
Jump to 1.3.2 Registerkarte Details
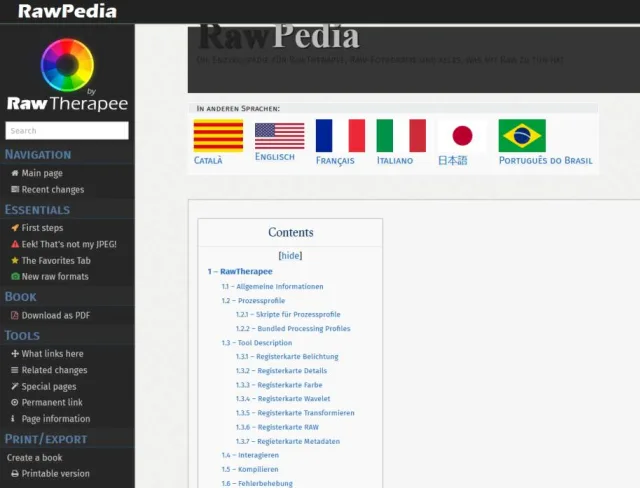click(281, 370)
